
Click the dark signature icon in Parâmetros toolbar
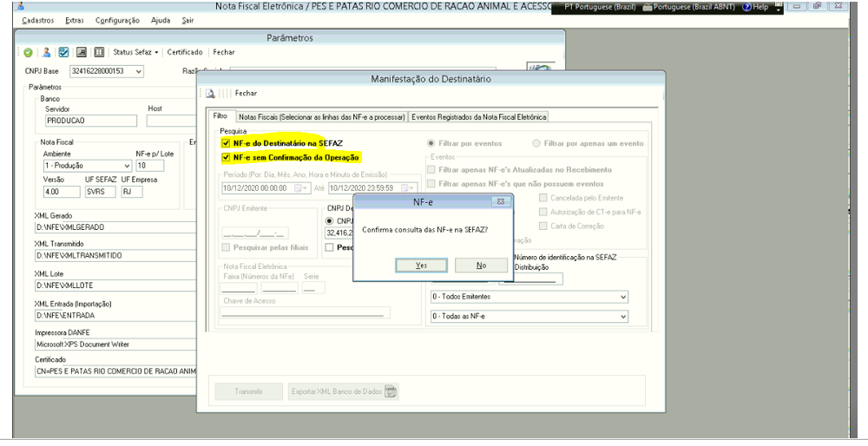coord(82,52)
